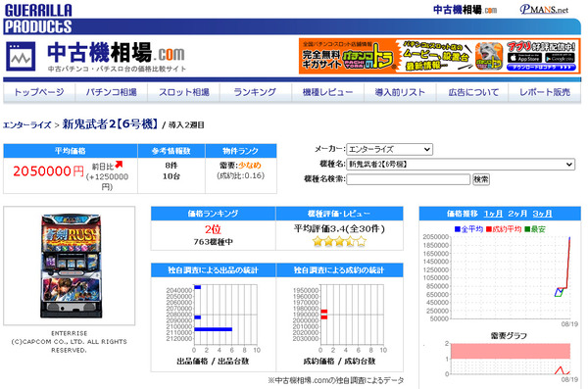Focus the 機種名検索 text field

pyautogui.click(x=408, y=179)
